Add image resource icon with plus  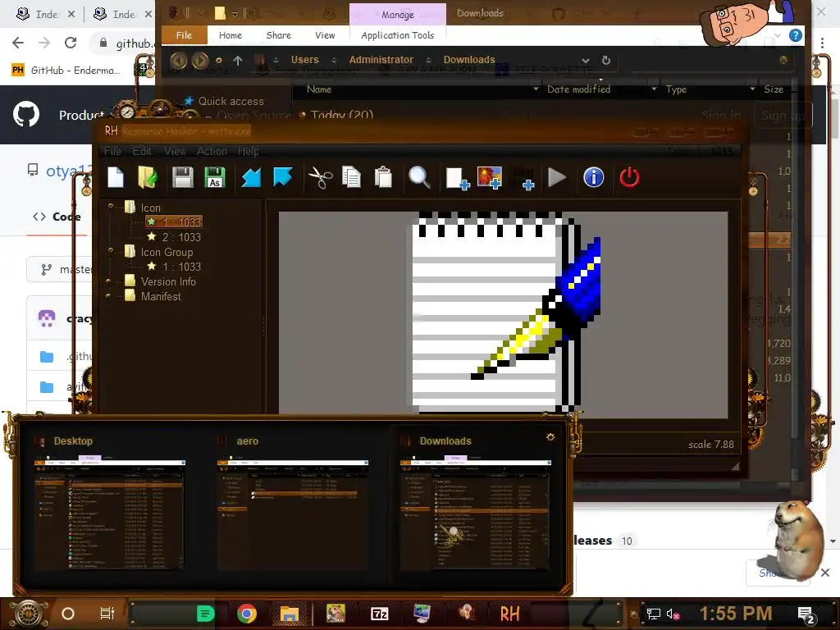(x=490, y=177)
